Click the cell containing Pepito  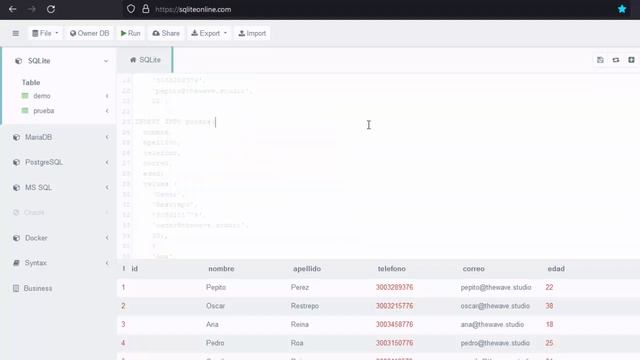tap(216, 287)
